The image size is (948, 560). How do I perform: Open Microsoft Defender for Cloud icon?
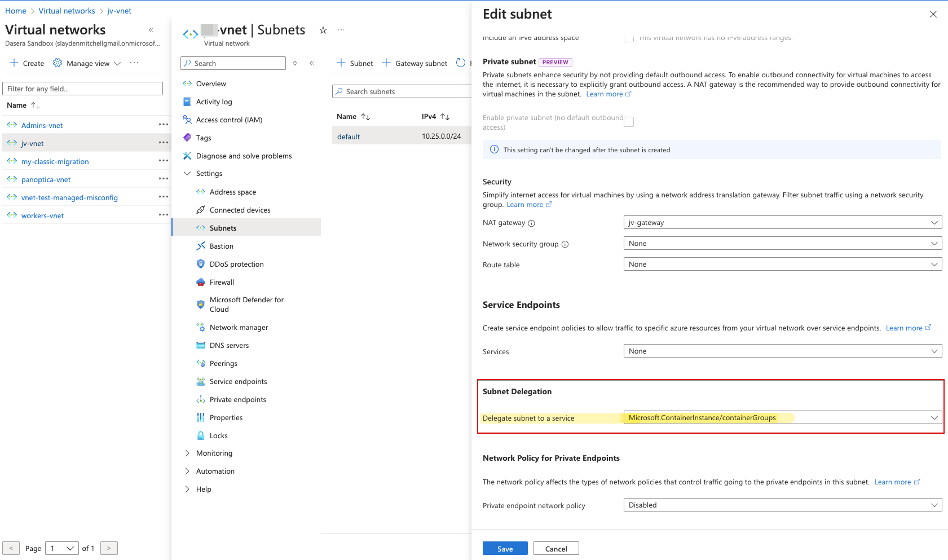tap(201, 305)
